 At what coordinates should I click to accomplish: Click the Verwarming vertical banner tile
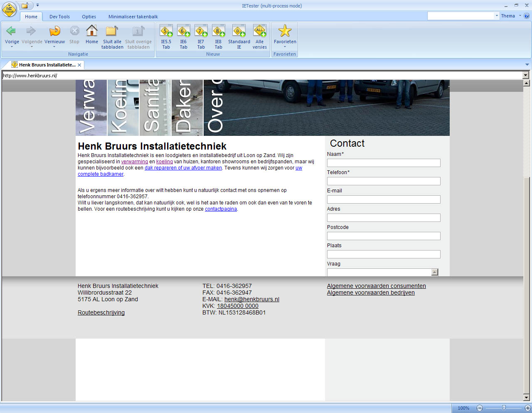pos(91,108)
